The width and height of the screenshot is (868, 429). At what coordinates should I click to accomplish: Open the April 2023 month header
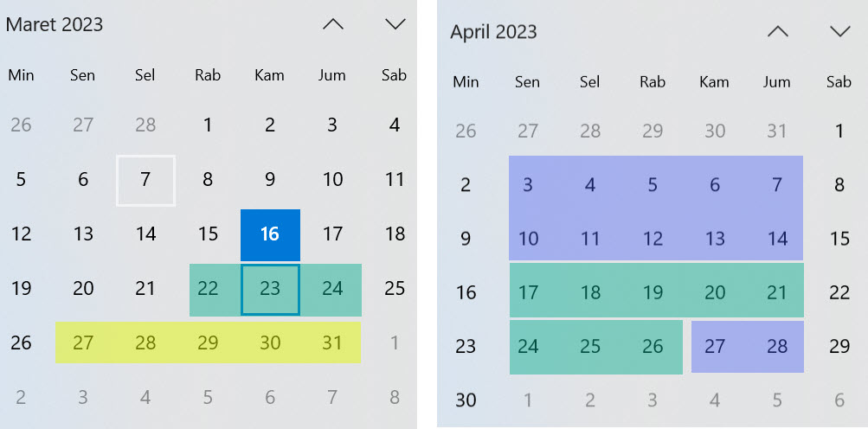coord(493,32)
